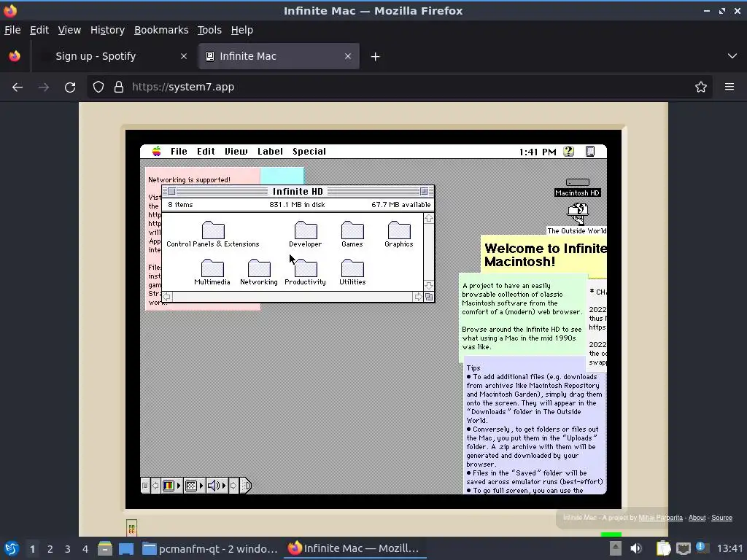Select the Networking folder icon
Image resolution: width=747 pixels, height=560 pixels.
(x=259, y=268)
